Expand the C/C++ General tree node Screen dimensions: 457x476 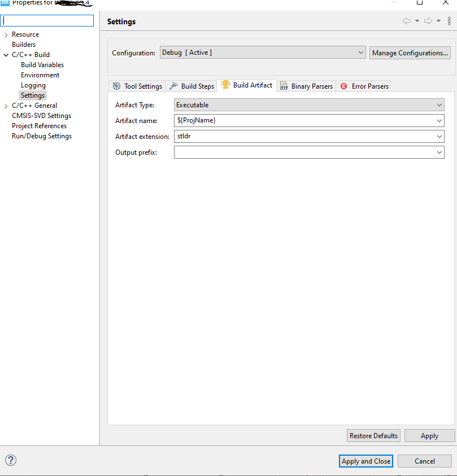coord(6,105)
